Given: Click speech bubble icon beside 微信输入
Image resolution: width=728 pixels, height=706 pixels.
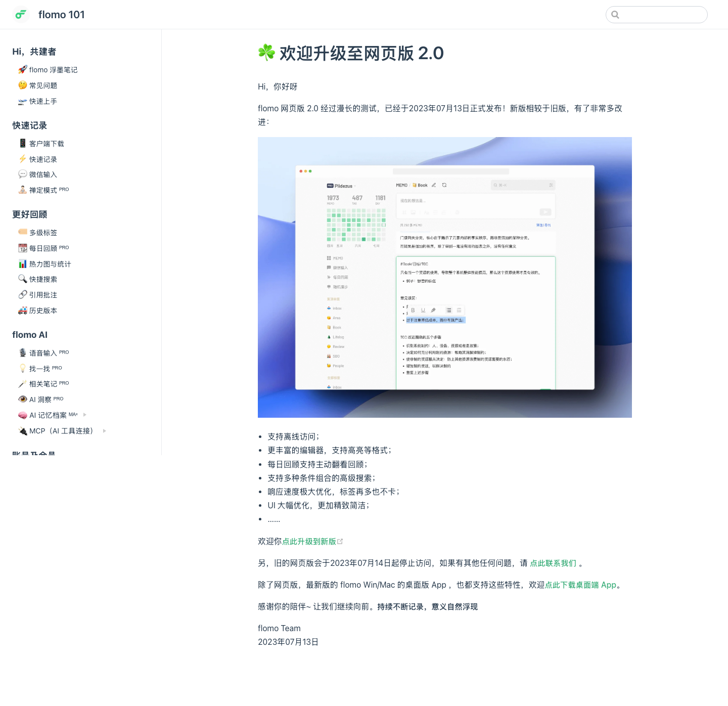Looking at the screenshot, I should 23,174.
